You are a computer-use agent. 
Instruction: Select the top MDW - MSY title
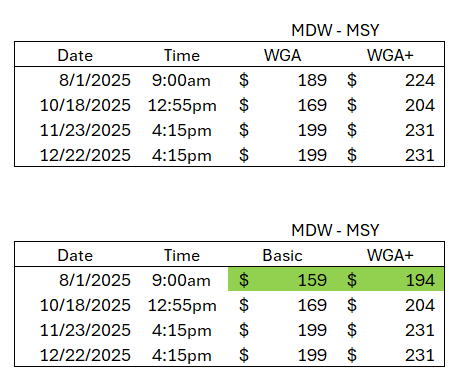tap(335, 30)
